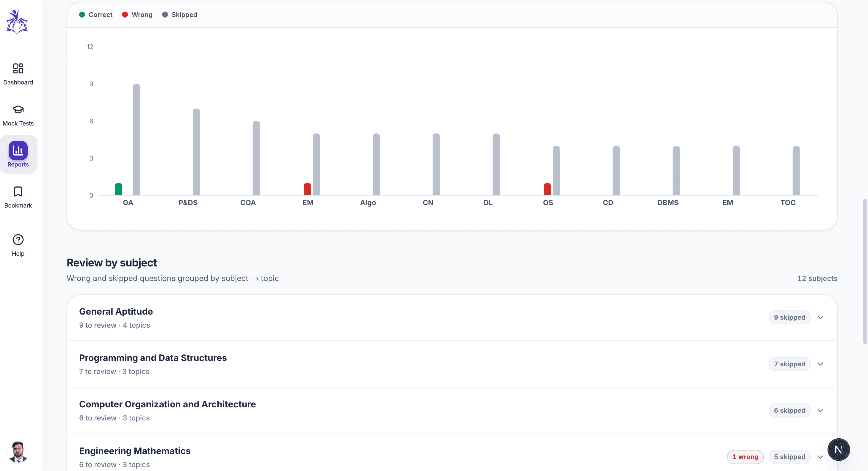Click the page vertical scrollbar
The width and height of the screenshot is (868, 471).
pos(865,271)
